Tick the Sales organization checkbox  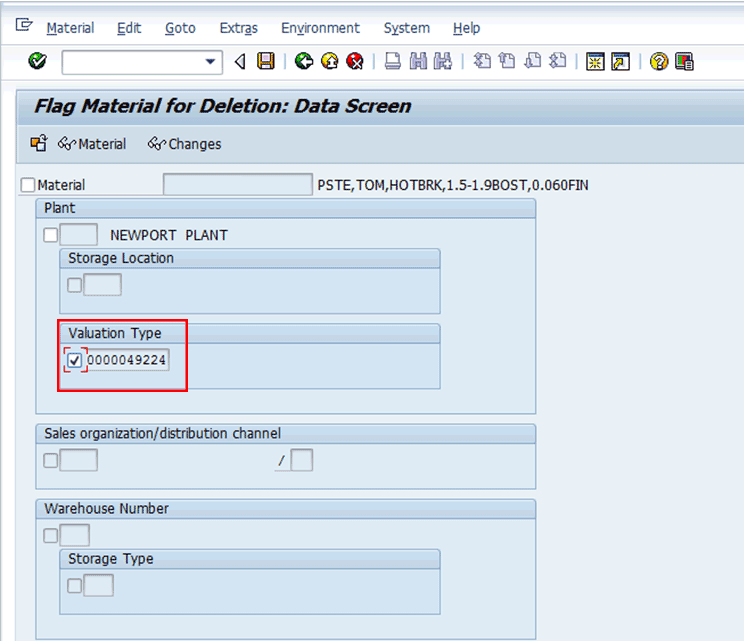[x=50, y=460]
